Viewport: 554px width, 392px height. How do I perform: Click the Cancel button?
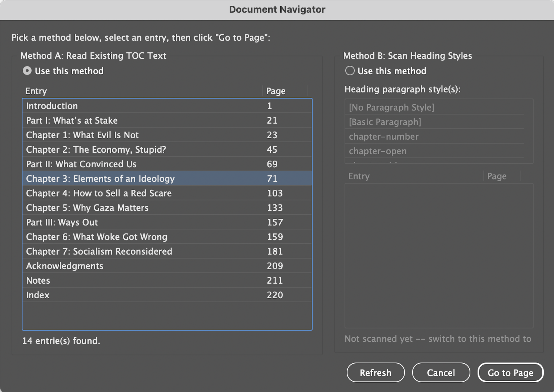(441, 373)
